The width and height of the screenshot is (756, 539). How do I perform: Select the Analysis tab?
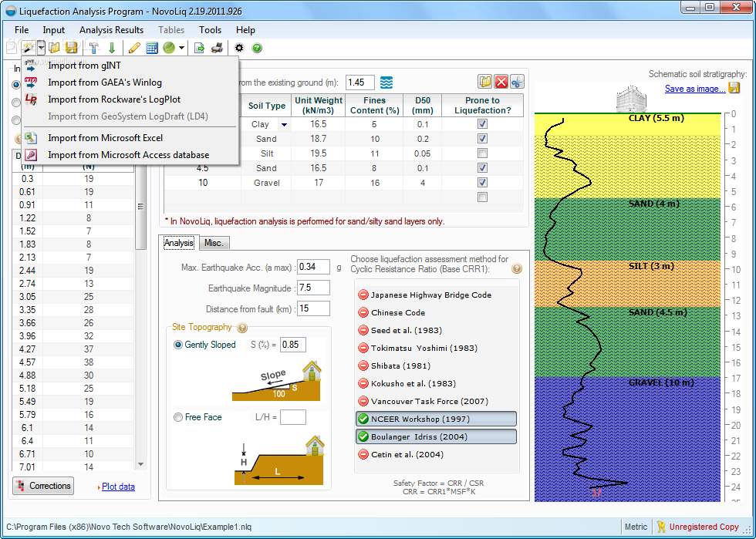tap(179, 242)
